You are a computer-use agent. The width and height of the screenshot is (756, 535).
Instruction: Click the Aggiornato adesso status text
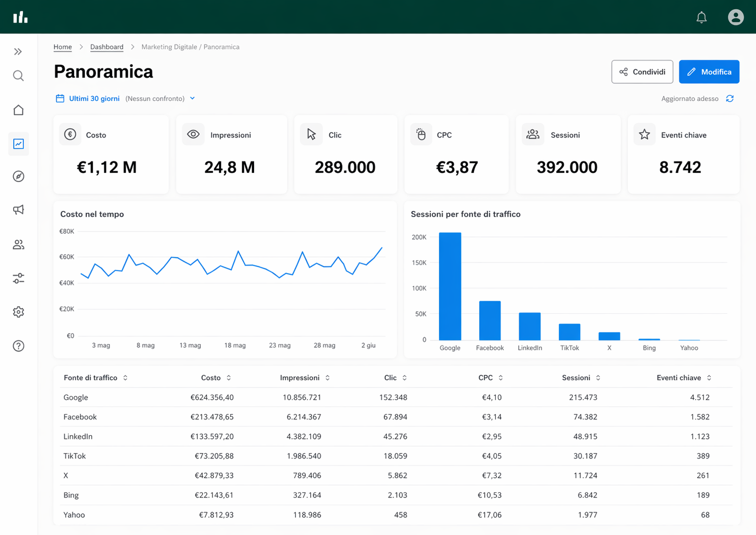click(x=690, y=98)
